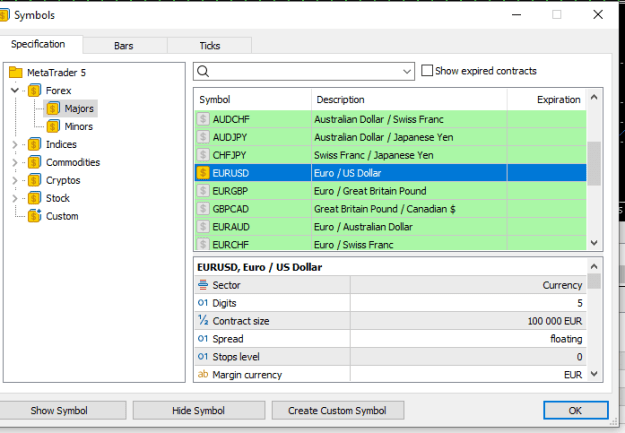
Task: Click the AUDCHF symbol dollar icon
Action: [x=203, y=119]
